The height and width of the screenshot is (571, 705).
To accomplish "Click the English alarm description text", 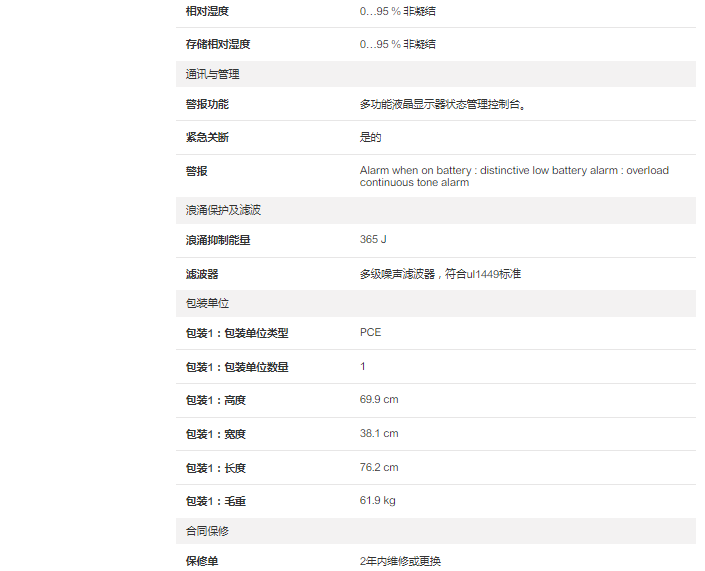I will pos(514,176).
